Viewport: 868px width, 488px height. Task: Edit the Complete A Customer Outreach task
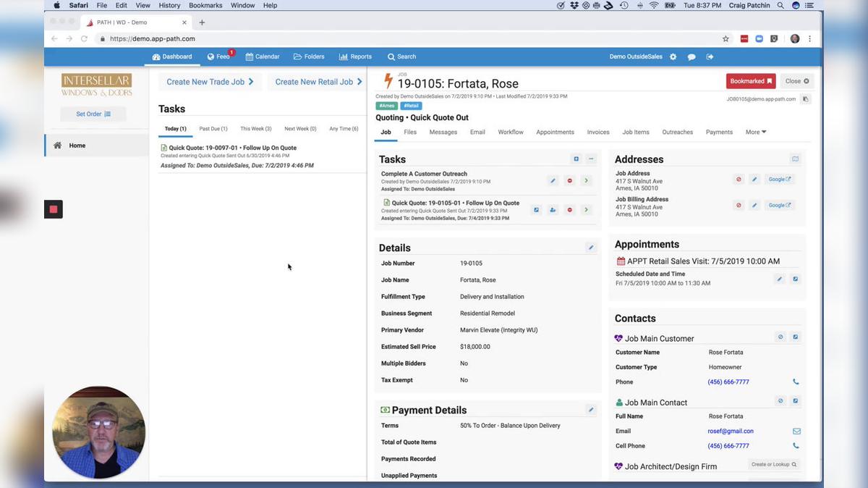point(553,181)
